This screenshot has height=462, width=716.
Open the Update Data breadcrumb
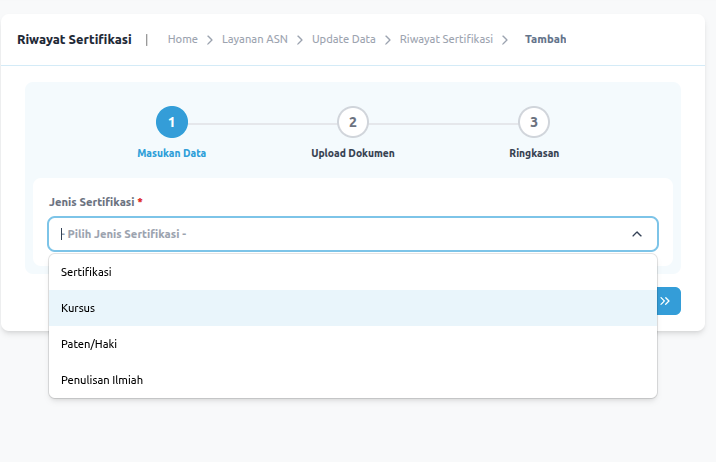343,39
